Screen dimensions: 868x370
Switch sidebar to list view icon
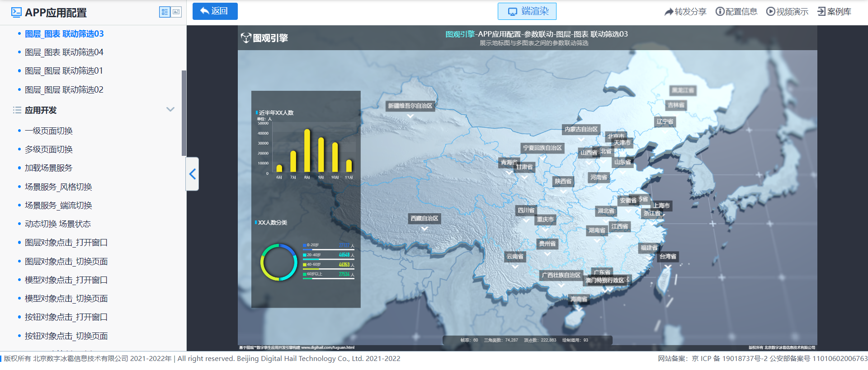(165, 12)
